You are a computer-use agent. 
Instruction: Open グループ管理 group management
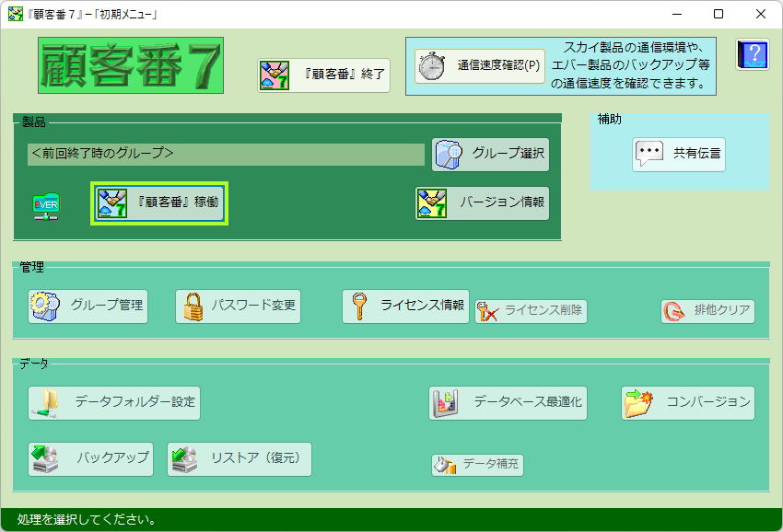point(88,306)
